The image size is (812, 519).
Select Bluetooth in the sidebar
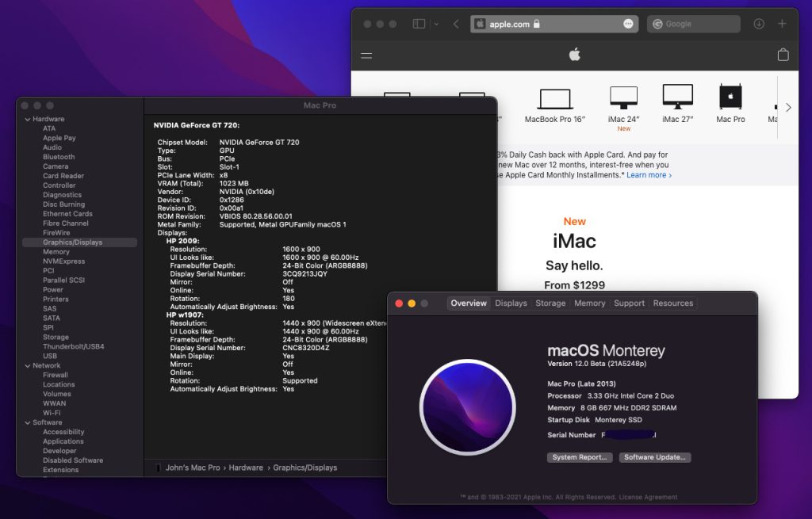[x=59, y=157]
